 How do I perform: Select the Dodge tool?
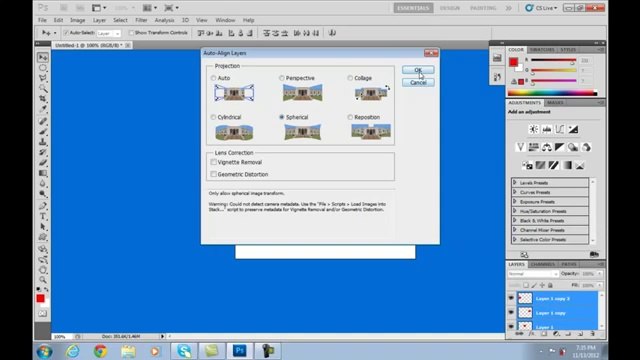[43, 193]
